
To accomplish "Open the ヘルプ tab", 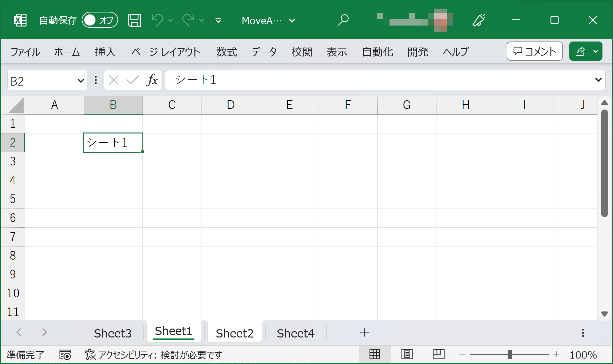I will pyautogui.click(x=456, y=52).
